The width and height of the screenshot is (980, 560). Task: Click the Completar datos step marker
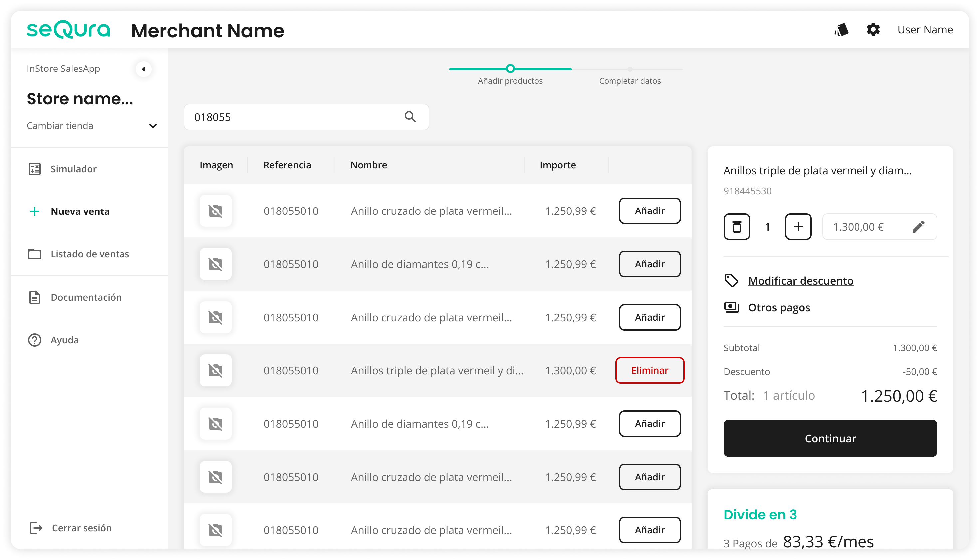[x=630, y=70]
